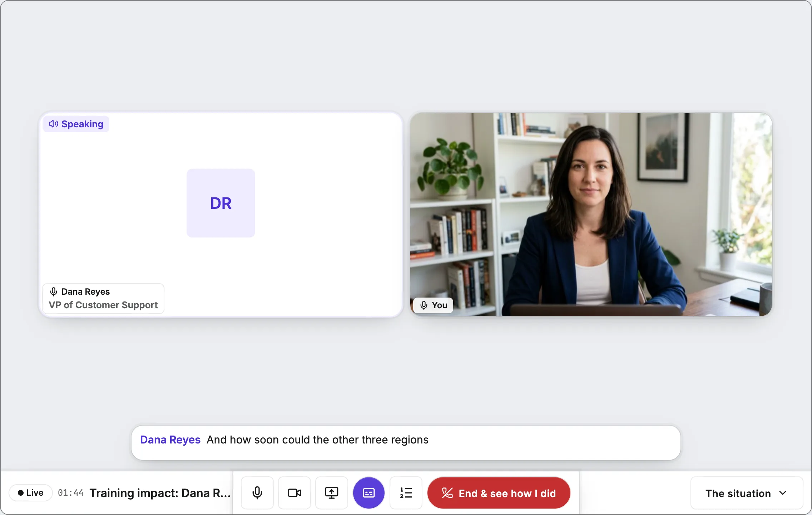Viewport: 812px width, 515px height.
Task: Click the Dana Reyes name in caption
Action: pos(170,440)
